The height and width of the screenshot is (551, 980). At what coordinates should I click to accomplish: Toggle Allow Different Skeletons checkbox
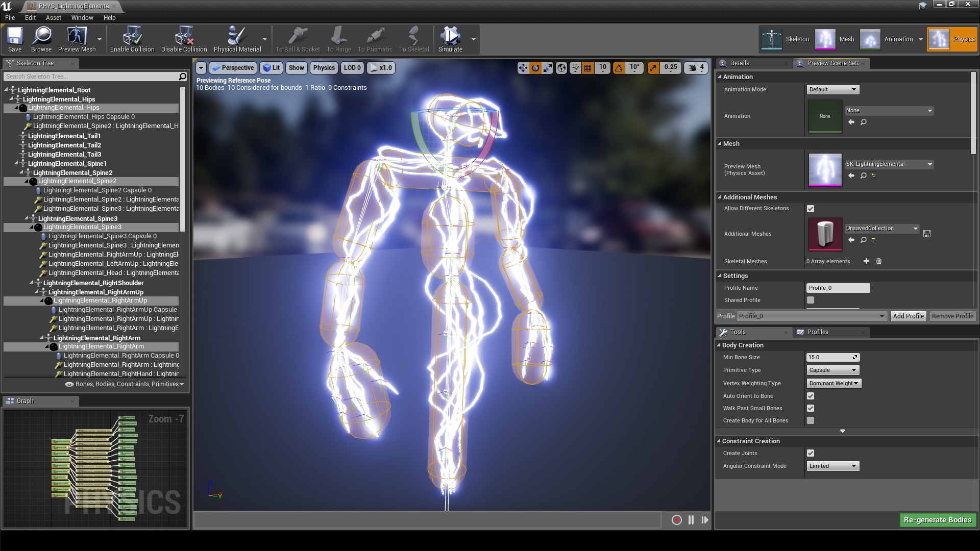811,209
